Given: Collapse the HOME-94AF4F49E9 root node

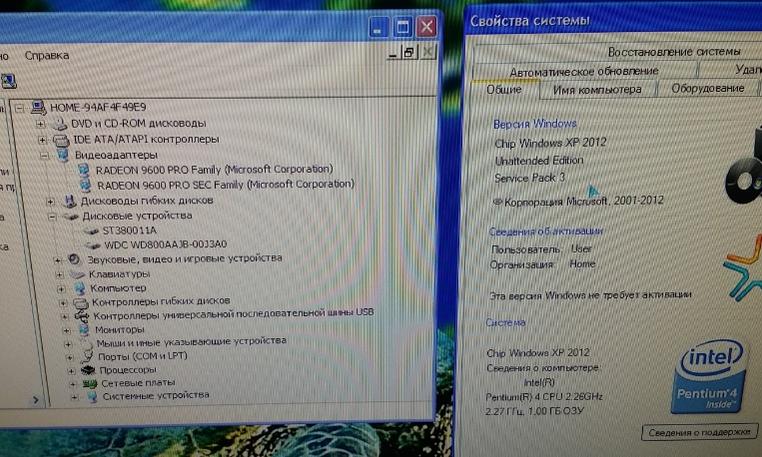Looking at the screenshot, I should click(x=19, y=107).
